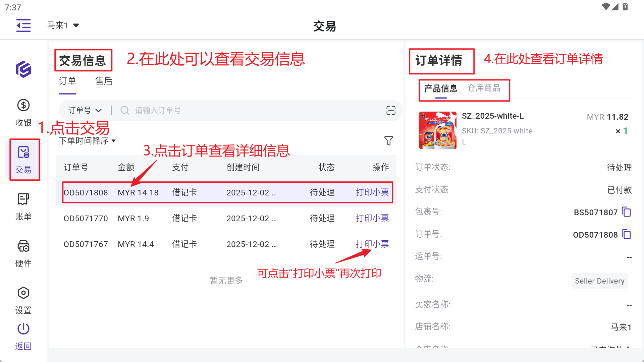Tap the SZ_2025-white-L product thumbnail
644x362 pixels.
pos(437,130)
